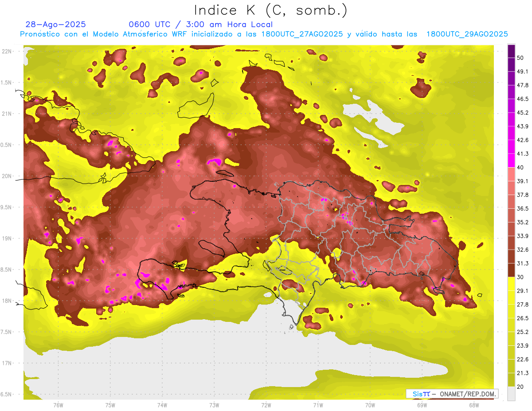
Task: Click the "71W" longitude label
Action: click(318, 405)
